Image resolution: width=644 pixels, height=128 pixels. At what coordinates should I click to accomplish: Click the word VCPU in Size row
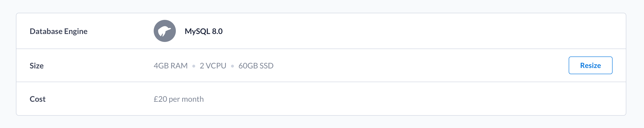point(216,66)
